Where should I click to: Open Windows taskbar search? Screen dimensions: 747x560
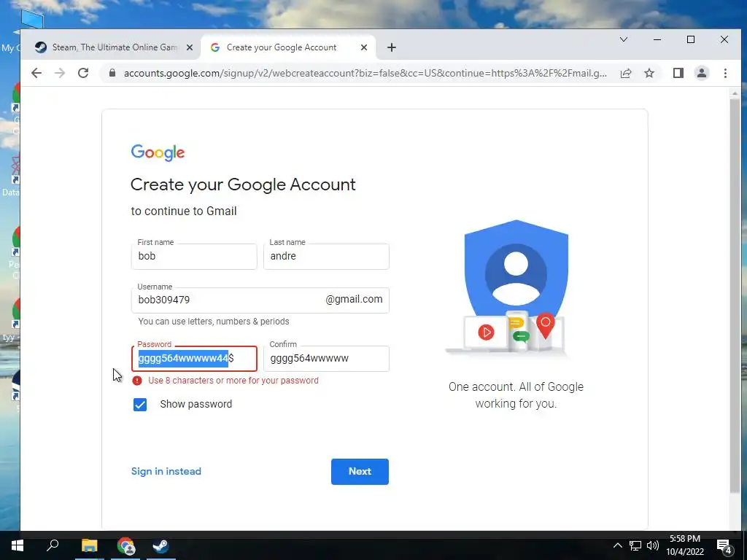pos(53,545)
